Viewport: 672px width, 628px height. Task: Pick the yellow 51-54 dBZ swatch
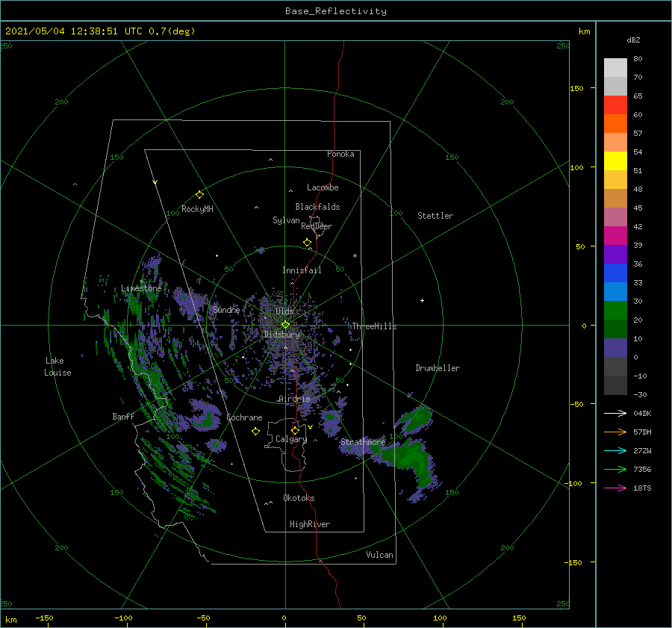tap(615, 161)
